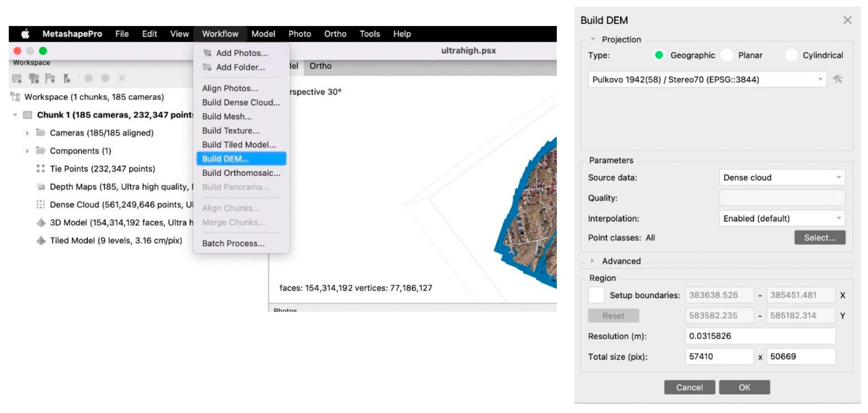Click the coordinate system settings wrench icon
Screen dimensions: 868x413
(838, 79)
